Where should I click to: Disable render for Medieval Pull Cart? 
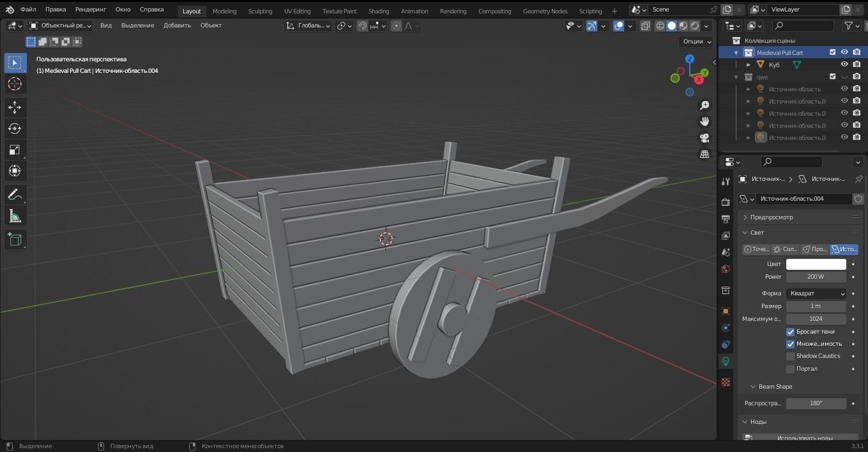[x=857, y=52]
